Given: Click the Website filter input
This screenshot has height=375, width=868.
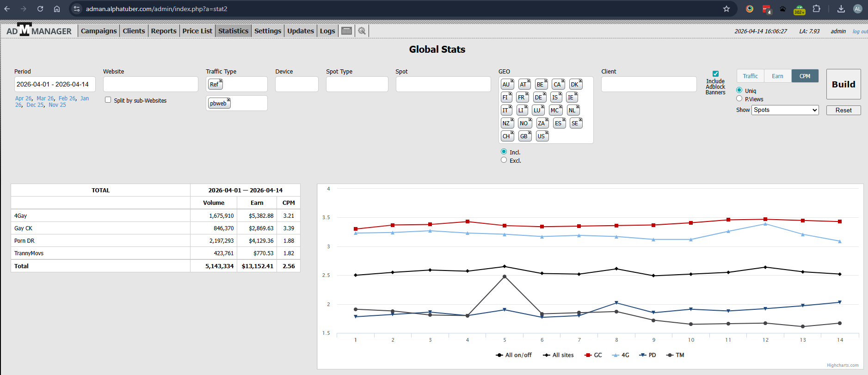Looking at the screenshot, I should point(151,84).
